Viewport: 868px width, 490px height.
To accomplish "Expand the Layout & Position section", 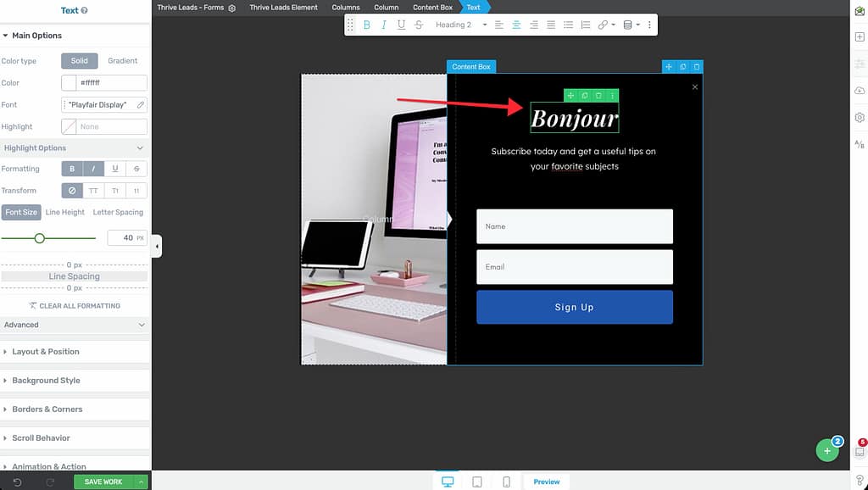I will 46,352.
